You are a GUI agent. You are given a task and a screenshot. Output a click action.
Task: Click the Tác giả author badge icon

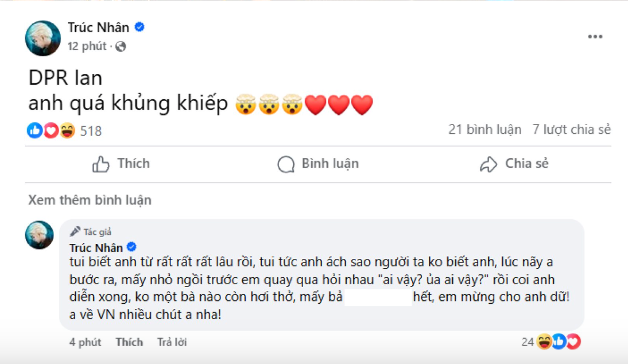[x=75, y=232]
